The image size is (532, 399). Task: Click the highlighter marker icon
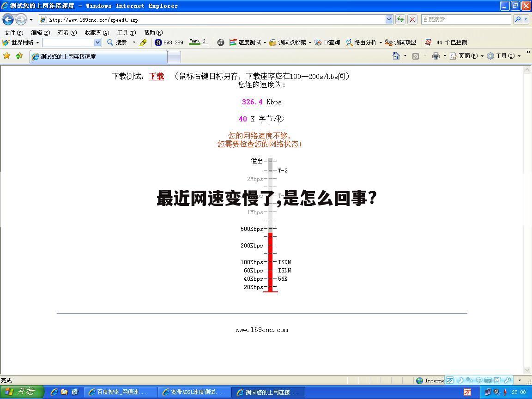point(143,42)
